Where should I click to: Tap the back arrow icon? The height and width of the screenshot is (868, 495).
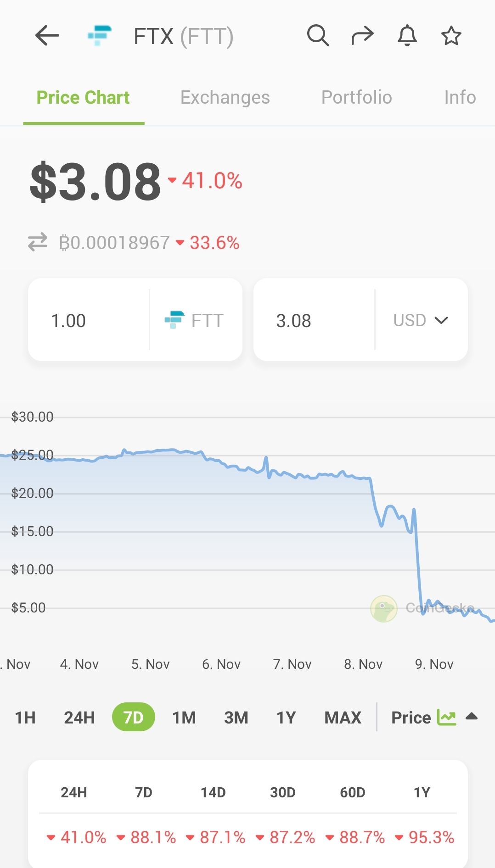coord(47,36)
